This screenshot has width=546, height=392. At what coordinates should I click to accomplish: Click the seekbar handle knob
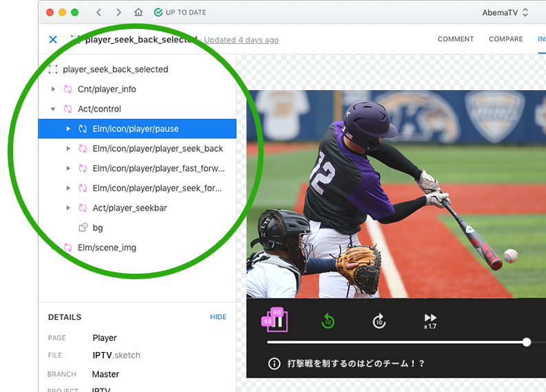click(x=527, y=342)
